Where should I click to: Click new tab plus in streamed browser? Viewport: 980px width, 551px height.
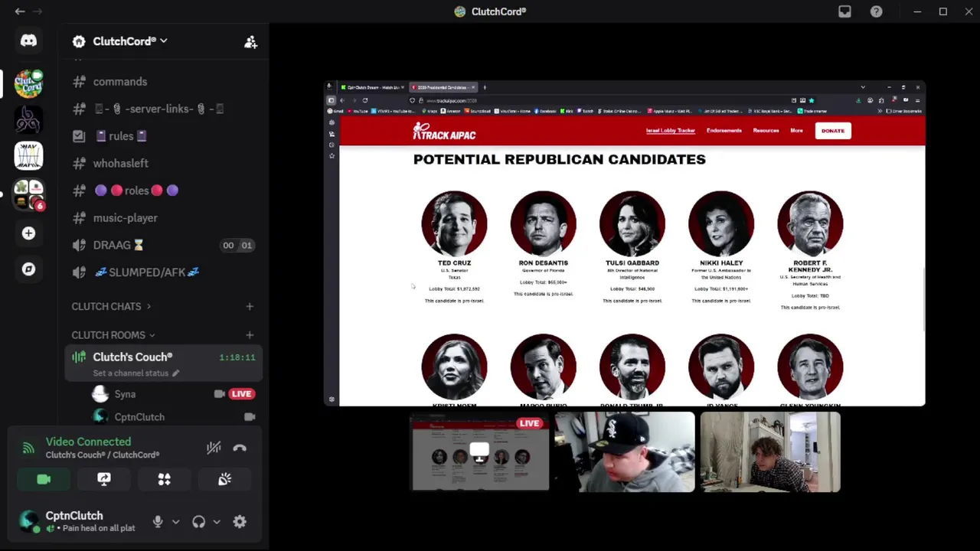[484, 87]
